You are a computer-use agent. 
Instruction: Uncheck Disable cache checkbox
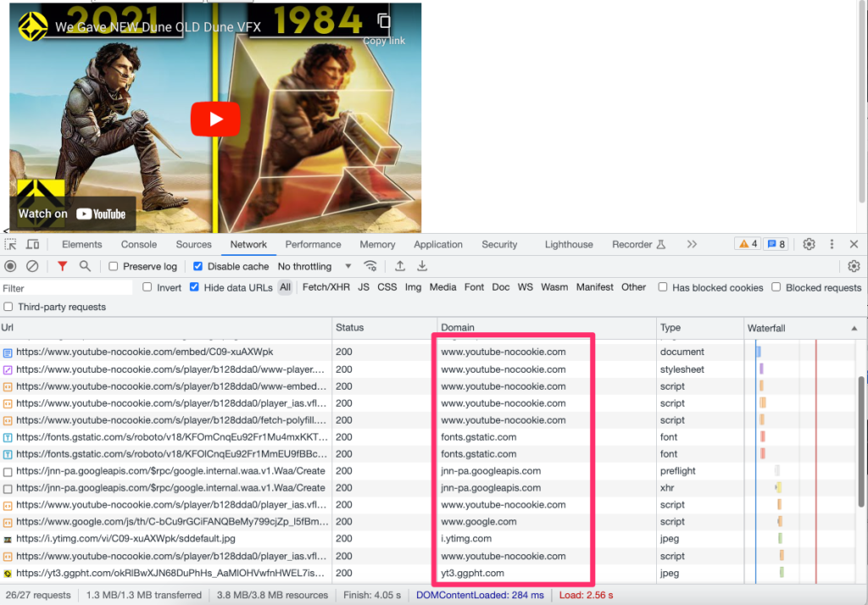[198, 266]
